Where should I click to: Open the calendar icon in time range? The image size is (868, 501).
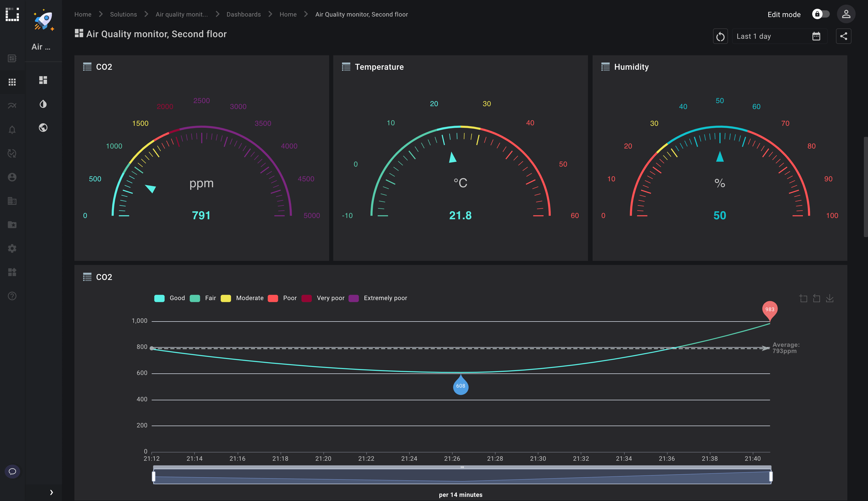coord(816,36)
